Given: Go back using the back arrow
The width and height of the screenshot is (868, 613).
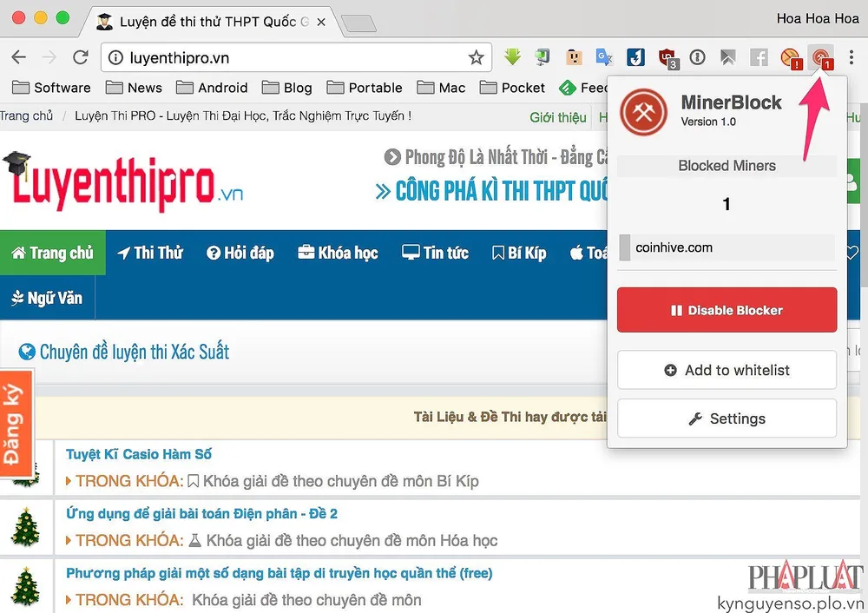Looking at the screenshot, I should (x=18, y=58).
